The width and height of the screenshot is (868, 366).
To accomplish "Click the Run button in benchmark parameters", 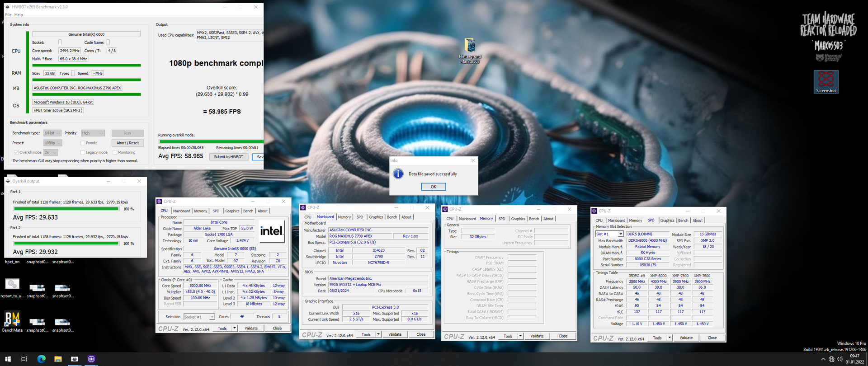I will pos(127,133).
